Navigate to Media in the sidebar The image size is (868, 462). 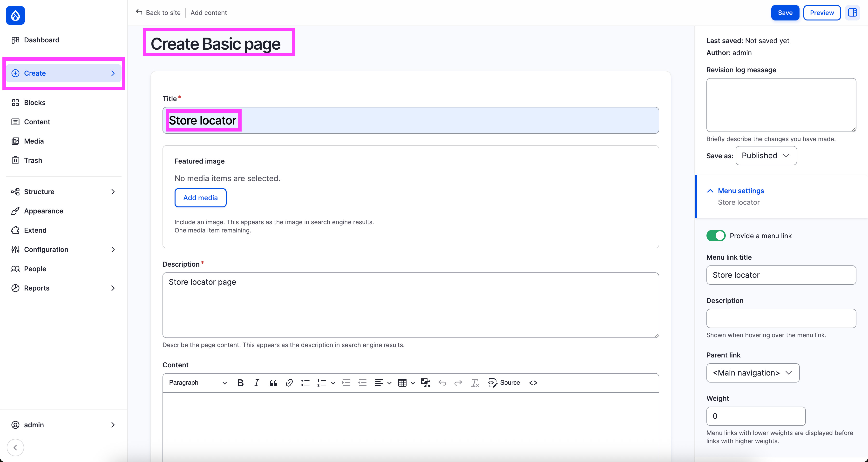(x=34, y=141)
